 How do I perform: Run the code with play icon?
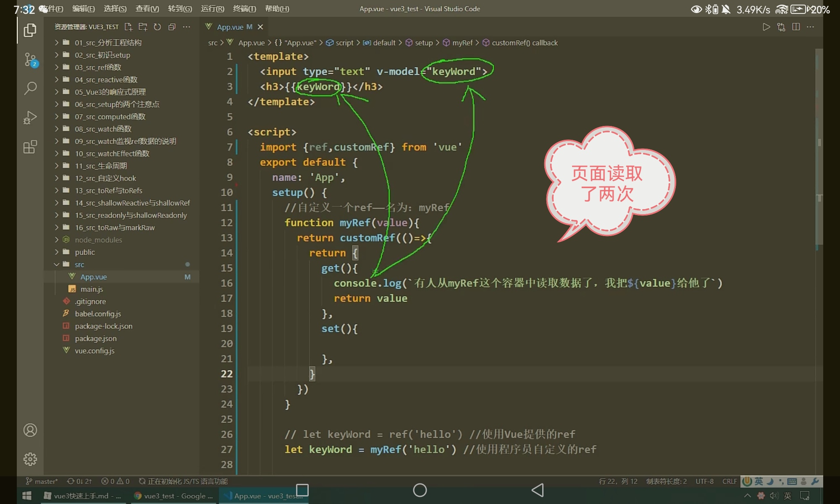pyautogui.click(x=766, y=27)
